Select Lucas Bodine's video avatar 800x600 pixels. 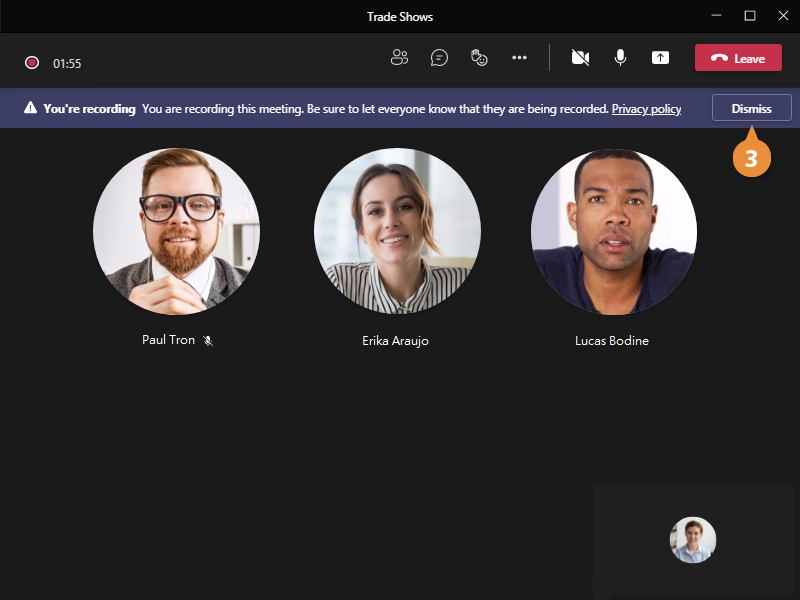(x=613, y=232)
